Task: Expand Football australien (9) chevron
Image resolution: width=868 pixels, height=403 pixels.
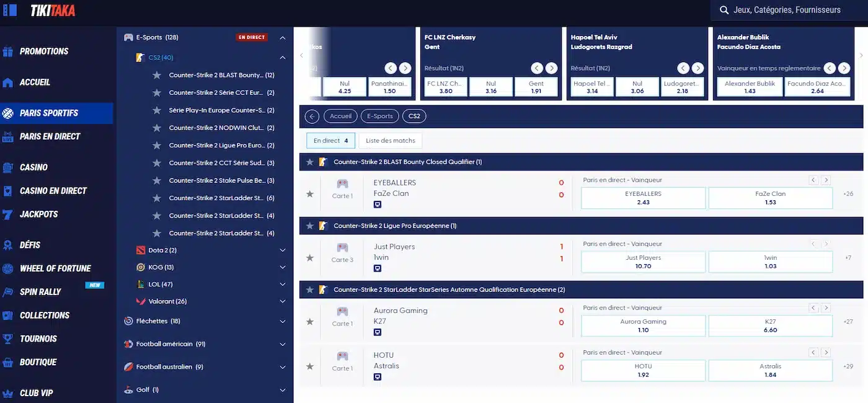Action: 283,367
